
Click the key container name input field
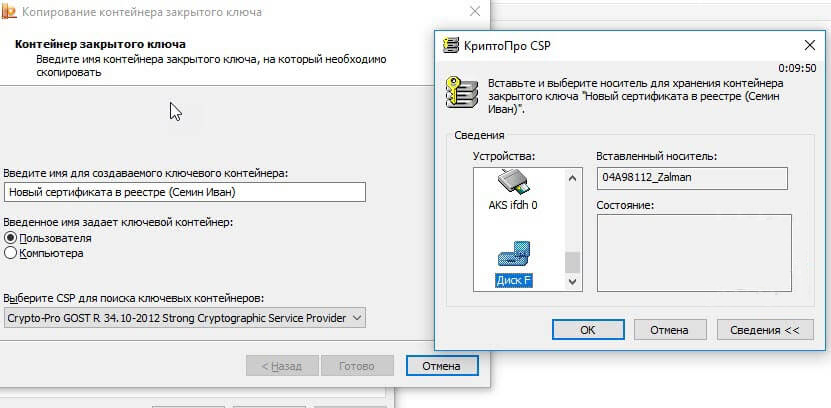click(x=184, y=192)
